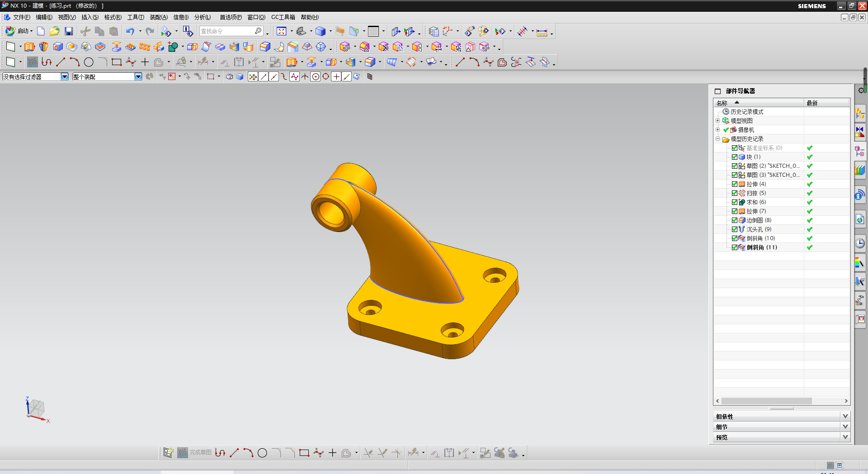868x474 pixels.
Task: Uncheck the 扫掠 (5) feature checkbox
Action: (735, 193)
